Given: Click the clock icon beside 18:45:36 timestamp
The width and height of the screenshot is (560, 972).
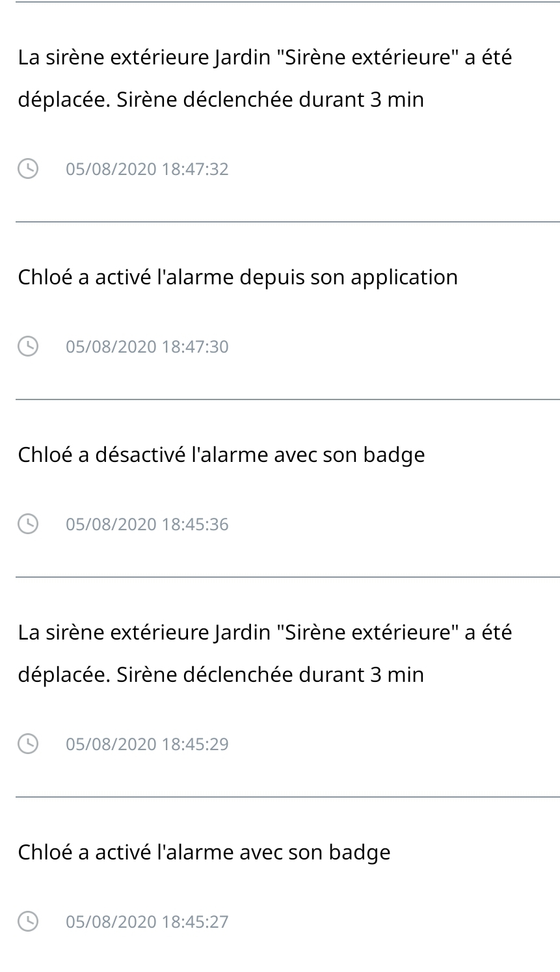Looking at the screenshot, I should tap(28, 524).
